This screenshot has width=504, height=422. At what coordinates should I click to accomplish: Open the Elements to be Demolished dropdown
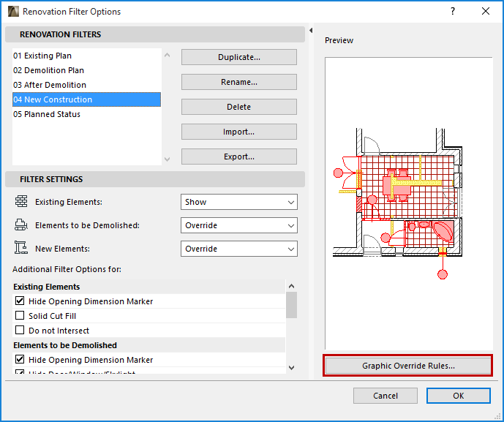tap(238, 225)
